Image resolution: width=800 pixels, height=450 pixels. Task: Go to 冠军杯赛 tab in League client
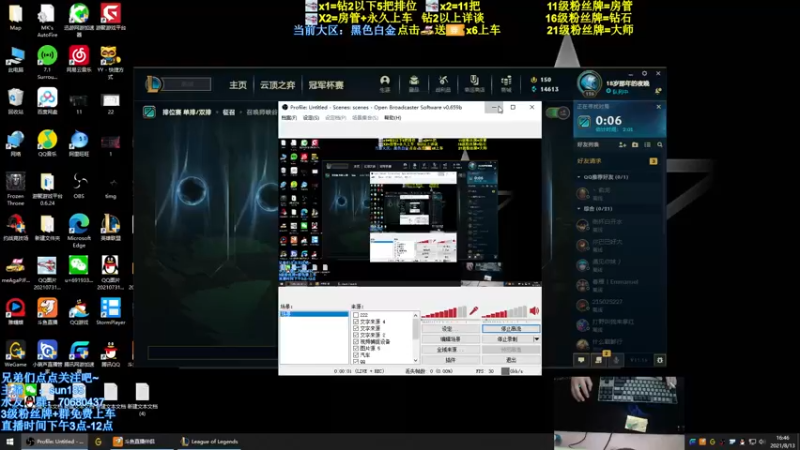pyautogui.click(x=326, y=85)
